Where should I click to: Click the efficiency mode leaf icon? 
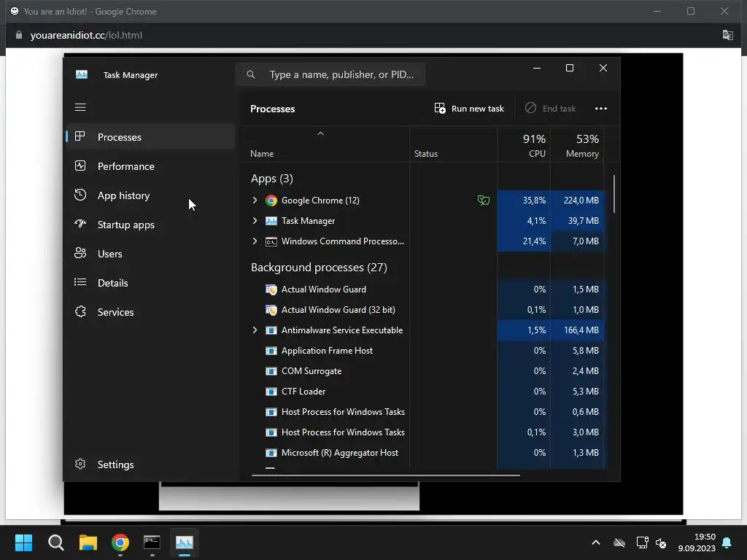tap(483, 201)
